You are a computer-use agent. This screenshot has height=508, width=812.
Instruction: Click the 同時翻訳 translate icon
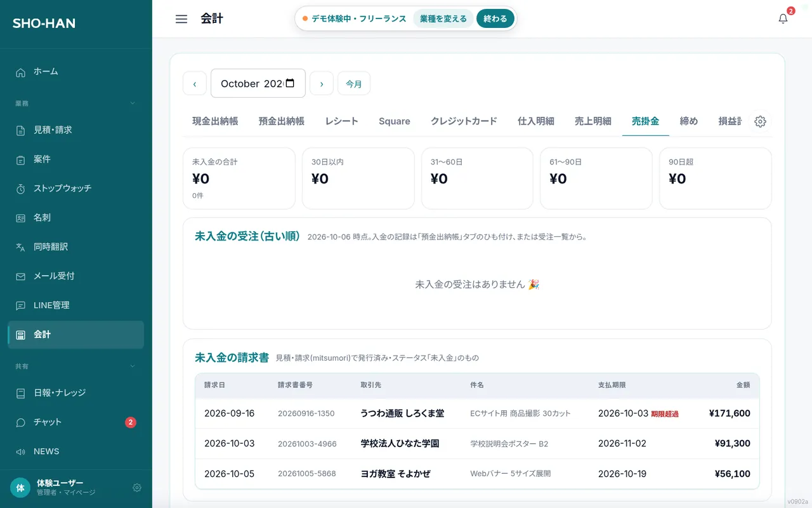[x=21, y=248]
